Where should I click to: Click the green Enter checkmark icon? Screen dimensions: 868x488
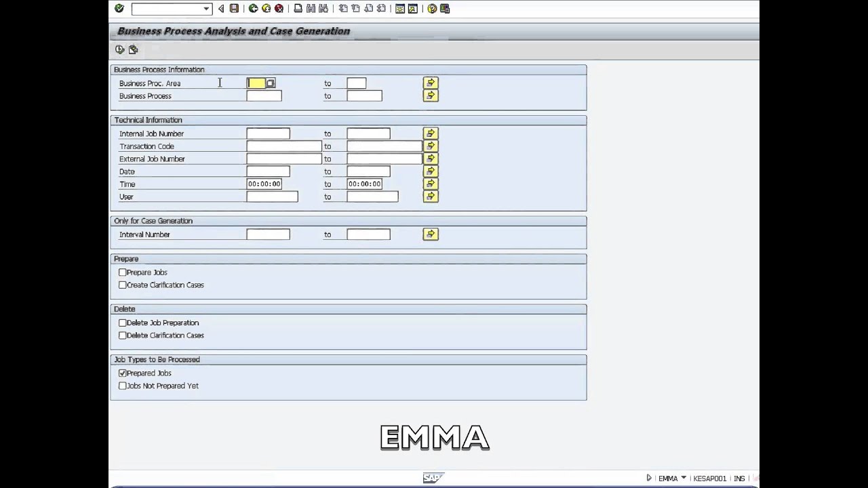119,9
